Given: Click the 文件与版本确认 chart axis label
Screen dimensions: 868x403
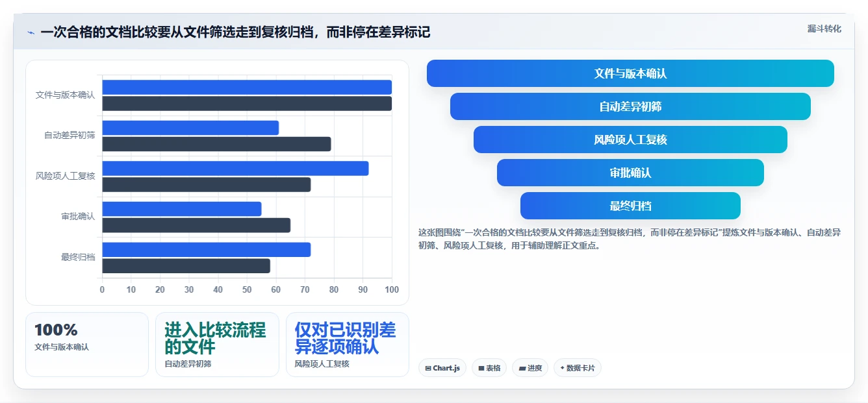Looking at the screenshot, I should point(65,95).
